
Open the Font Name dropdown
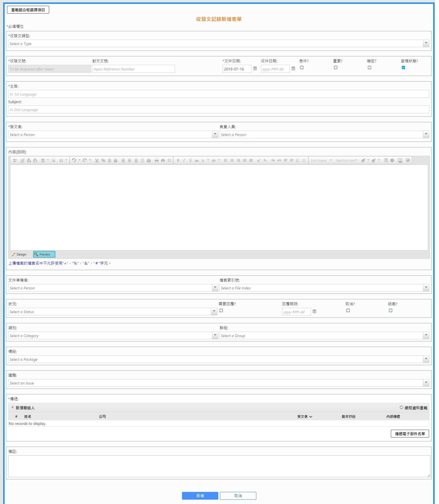[321, 160]
